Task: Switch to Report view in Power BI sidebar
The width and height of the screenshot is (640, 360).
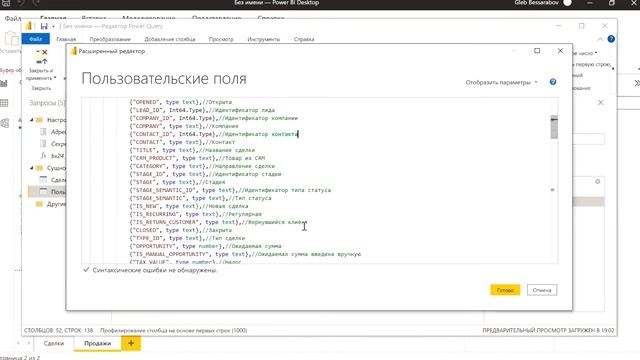Action: 4,84
